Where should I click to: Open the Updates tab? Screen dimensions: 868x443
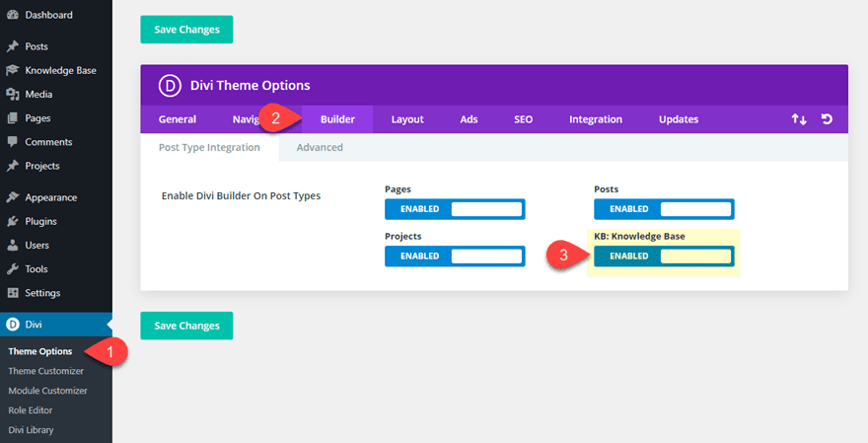[x=679, y=119]
